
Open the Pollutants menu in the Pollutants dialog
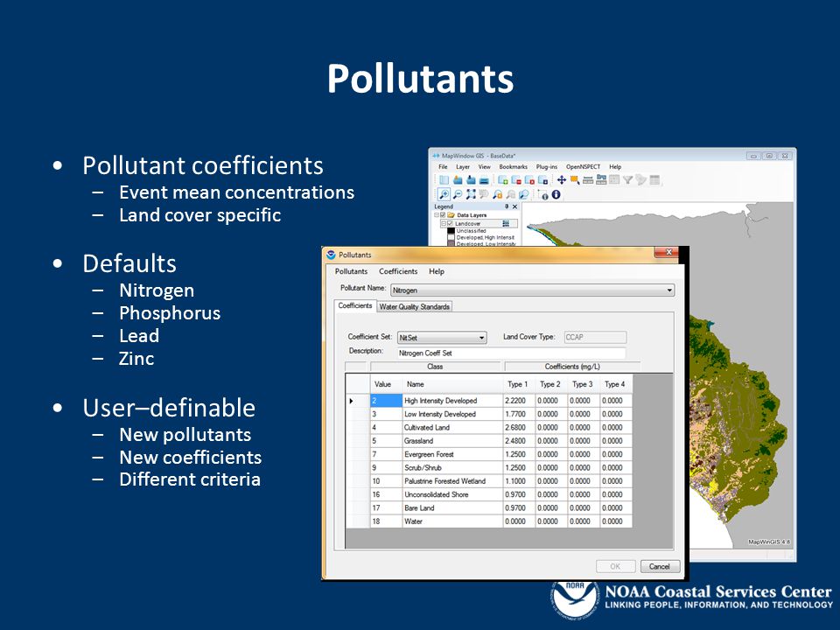tap(352, 271)
